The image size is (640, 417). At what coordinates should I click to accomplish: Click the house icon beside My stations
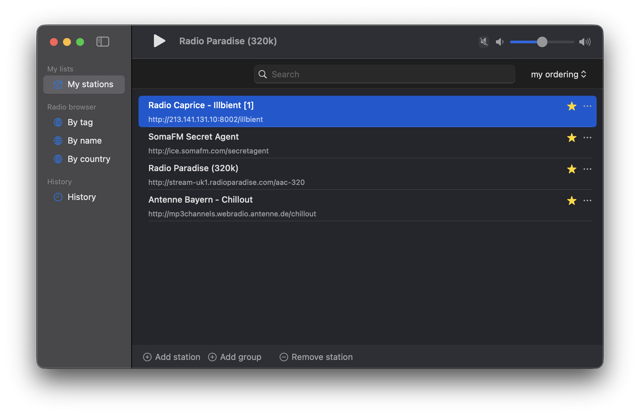click(58, 84)
